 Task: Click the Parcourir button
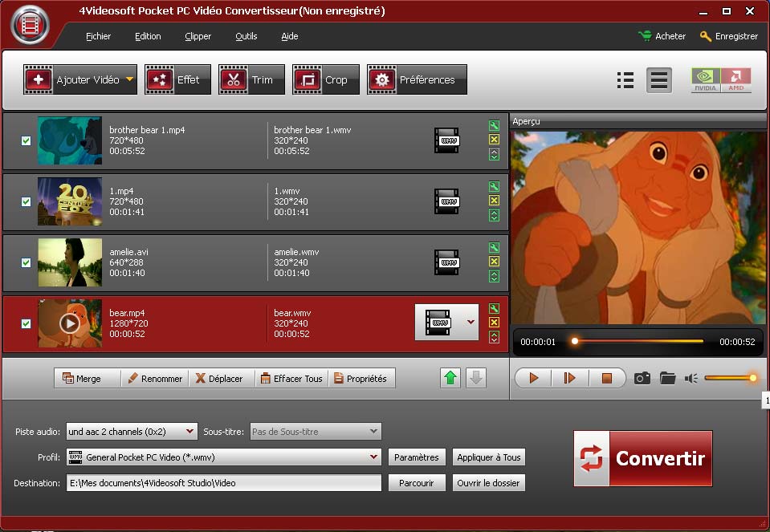(x=416, y=483)
